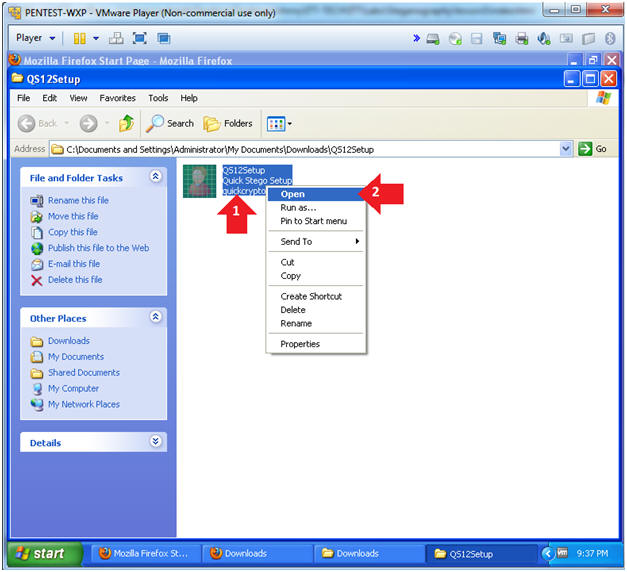Click QS12Setup taskbar button

point(480,554)
